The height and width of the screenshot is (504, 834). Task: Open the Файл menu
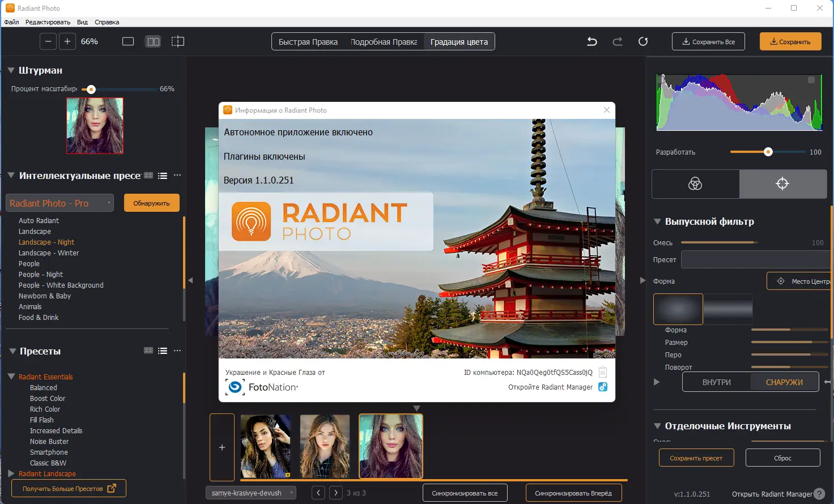pyautogui.click(x=12, y=22)
